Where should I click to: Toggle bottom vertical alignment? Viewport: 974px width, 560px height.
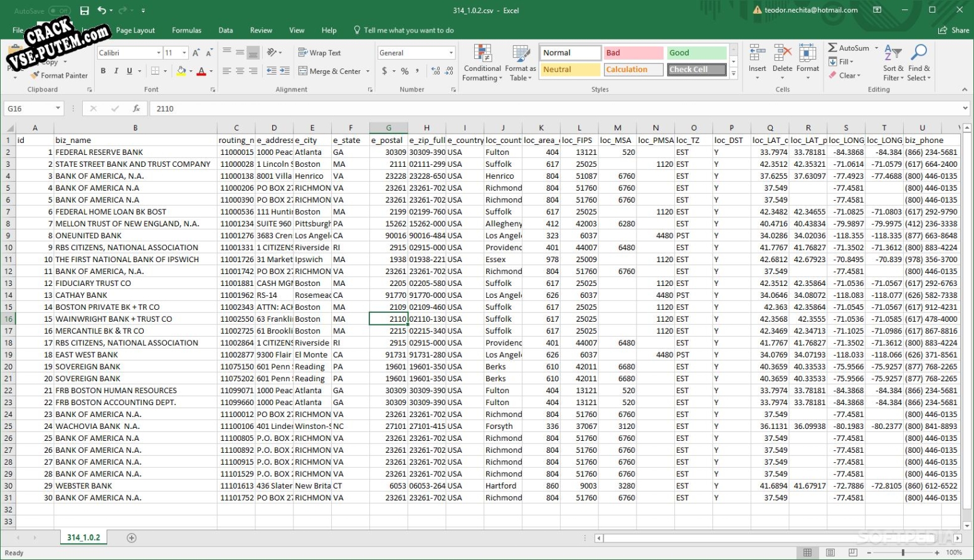(x=253, y=53)
